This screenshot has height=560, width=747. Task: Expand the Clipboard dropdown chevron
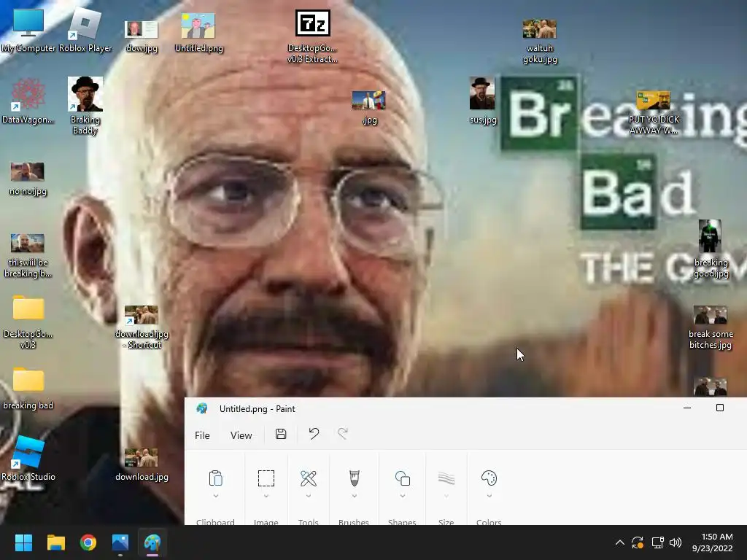(216, 496)
